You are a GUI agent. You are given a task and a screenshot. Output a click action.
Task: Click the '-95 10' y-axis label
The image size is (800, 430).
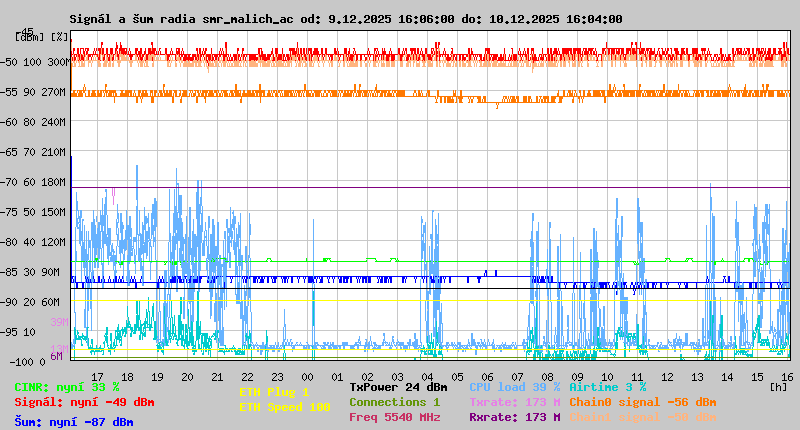(18, 333)
